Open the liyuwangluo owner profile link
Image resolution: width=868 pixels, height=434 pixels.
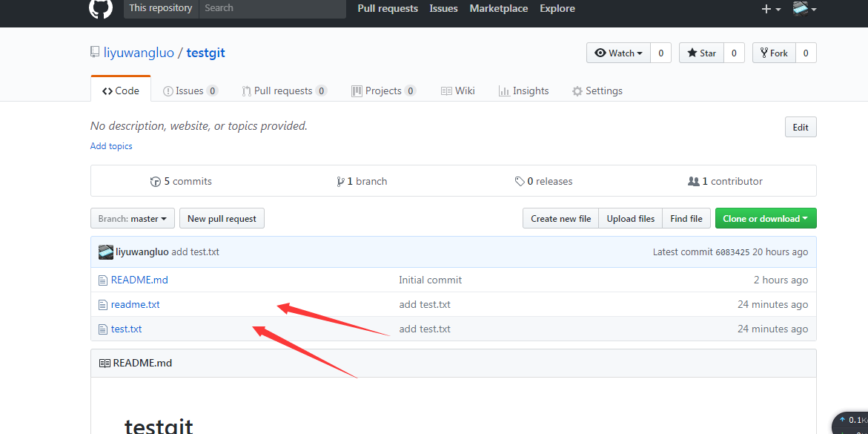[x=139, y=53]
